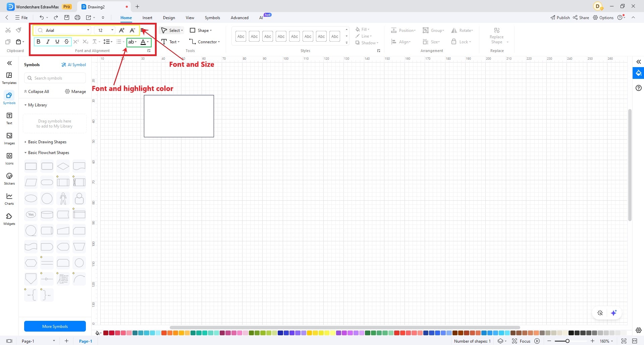Expand the right panel with double chevron

(x=639, y=62)
